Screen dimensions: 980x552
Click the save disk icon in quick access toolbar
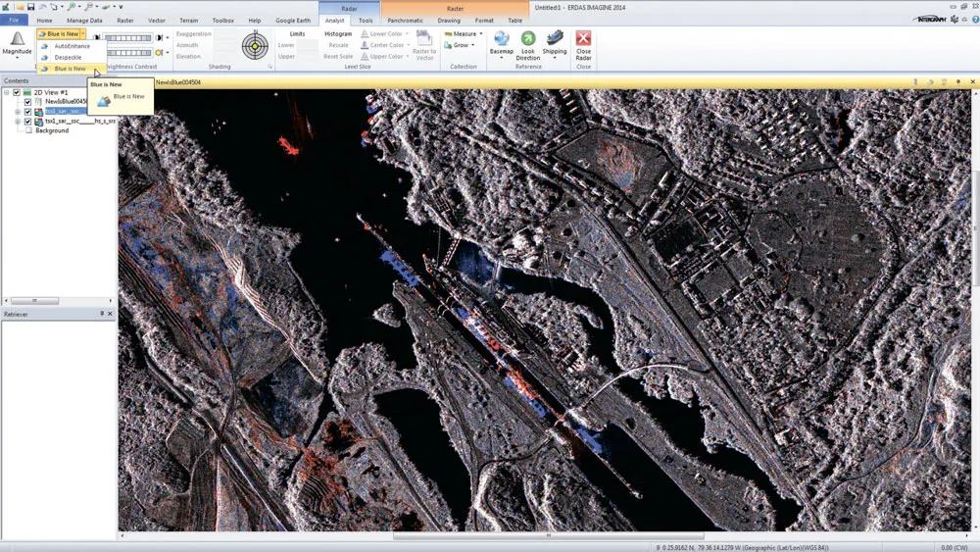coord(30,7)
